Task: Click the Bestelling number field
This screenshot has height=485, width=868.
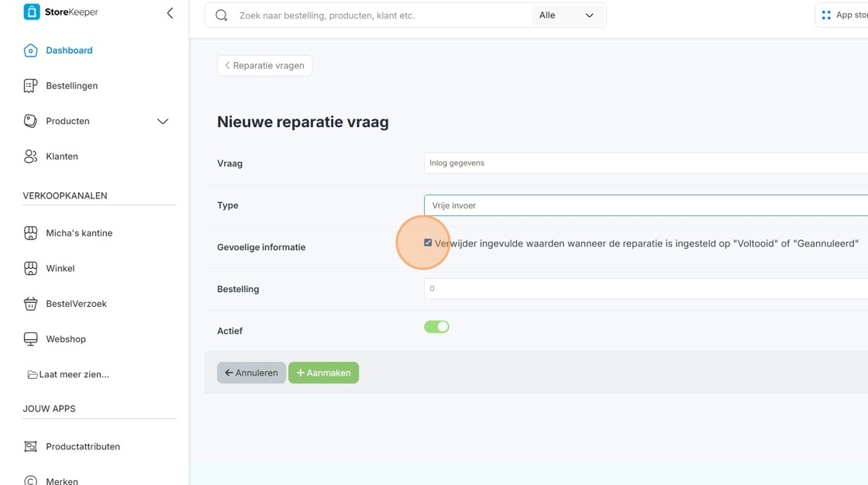Action: [646, 288]
